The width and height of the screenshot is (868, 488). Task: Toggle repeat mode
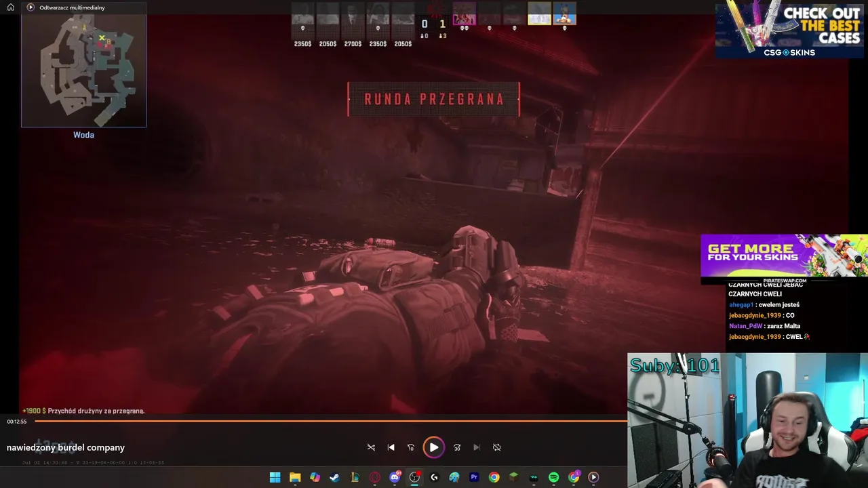coord(496,447)
